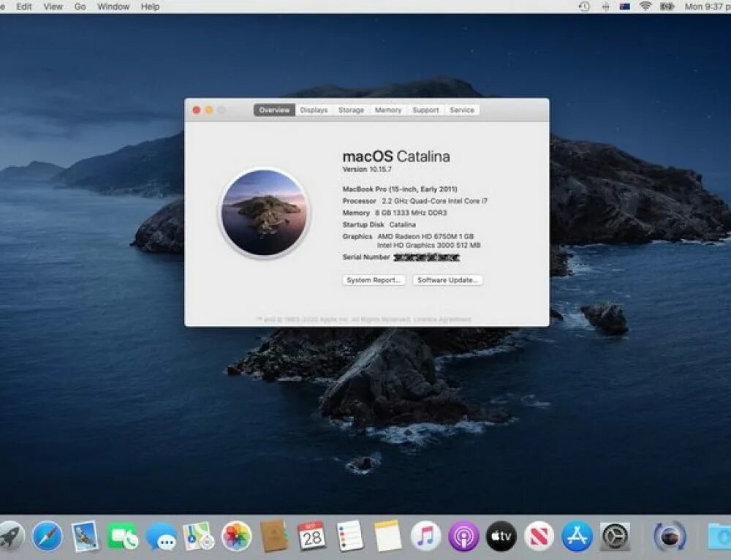Minimize the About This Mac window
Image resolution: width=731 pixels, height=560 pixels.
coord(209,110)
